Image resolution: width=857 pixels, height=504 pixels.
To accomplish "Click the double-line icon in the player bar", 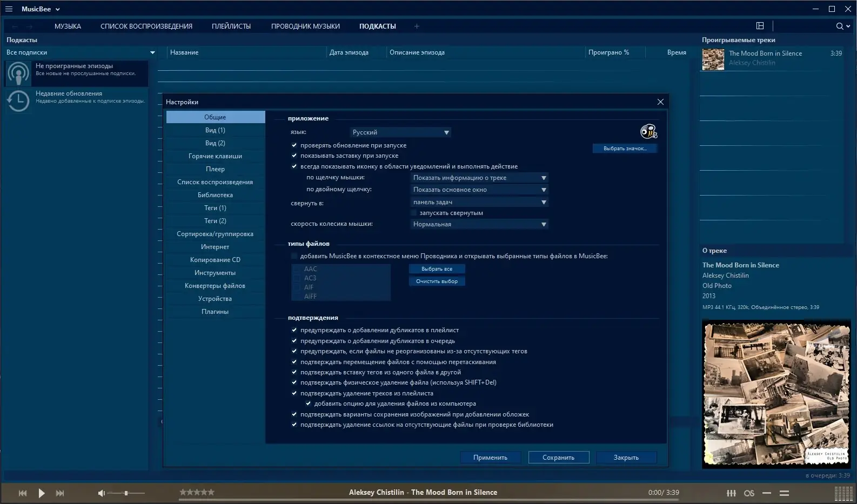I will (x=785, y=493).
